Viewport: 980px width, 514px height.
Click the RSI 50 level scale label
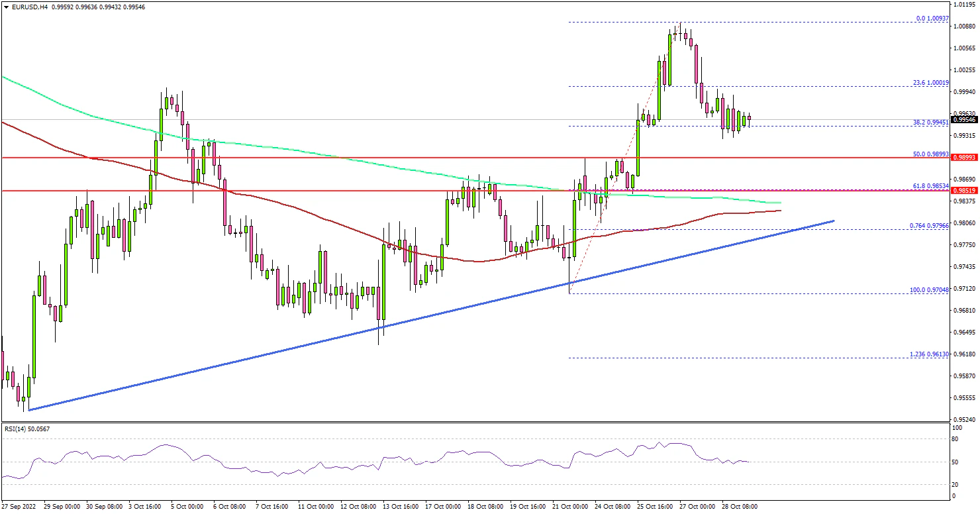[x=971, y=462]
